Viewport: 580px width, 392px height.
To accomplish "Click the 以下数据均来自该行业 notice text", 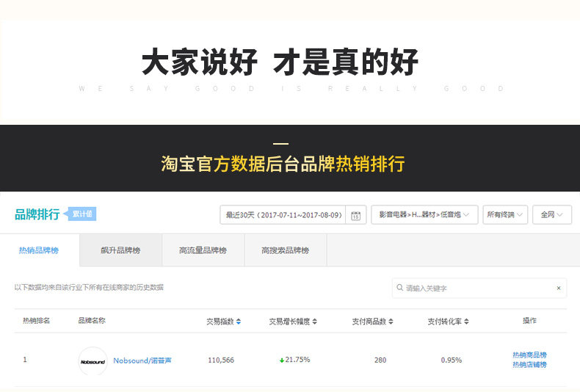I will click(x=89, y=287).
